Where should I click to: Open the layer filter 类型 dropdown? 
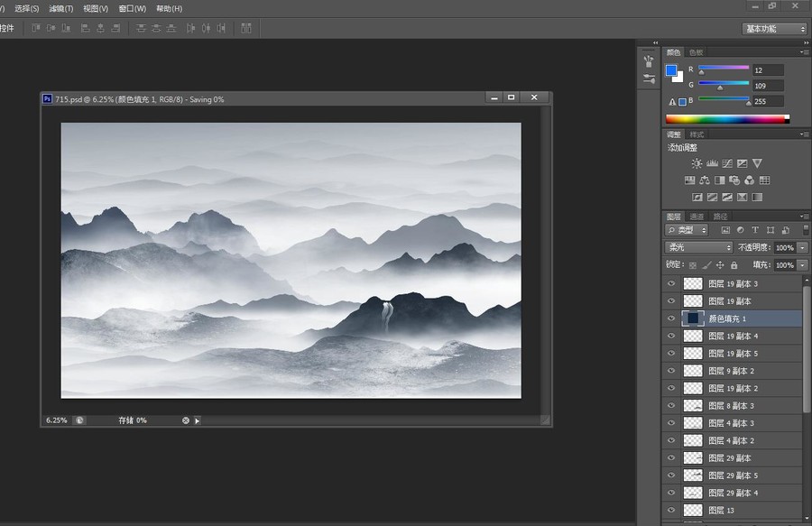[x=687, y=230]
